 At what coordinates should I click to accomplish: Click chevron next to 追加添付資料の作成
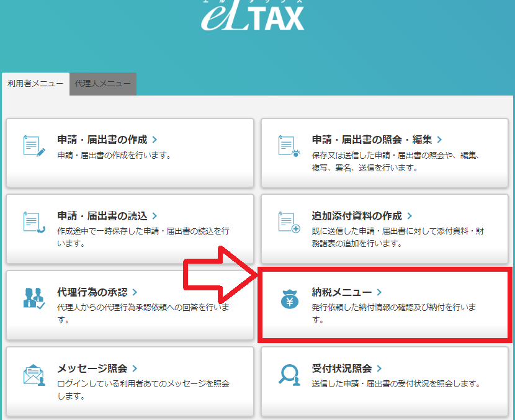click(x=410, y=216)
